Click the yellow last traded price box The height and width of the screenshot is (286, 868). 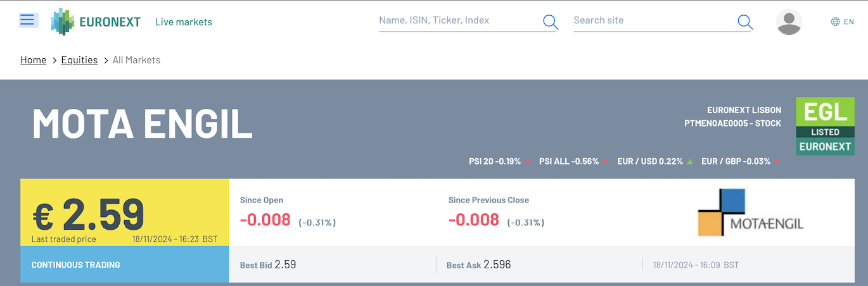[x=124, y=213]
